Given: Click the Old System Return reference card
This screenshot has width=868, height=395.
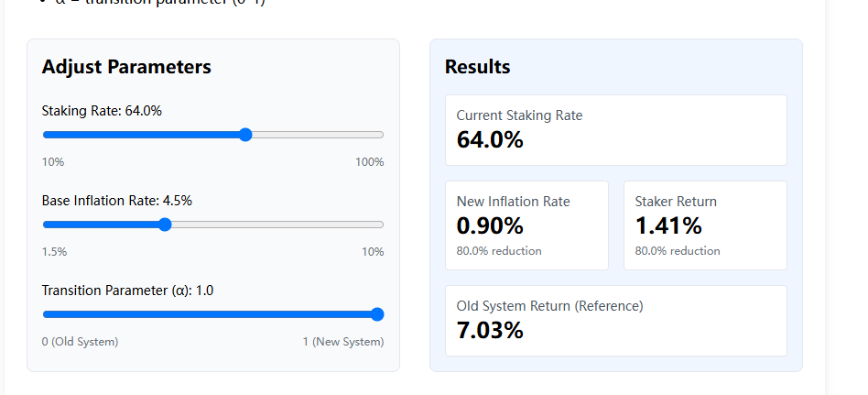Looking at the screenshot, I should pyautogui.click(x=615, y=321).
